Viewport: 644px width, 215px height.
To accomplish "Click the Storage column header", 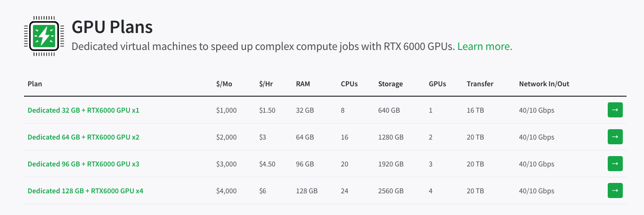I will pos(390,84).
